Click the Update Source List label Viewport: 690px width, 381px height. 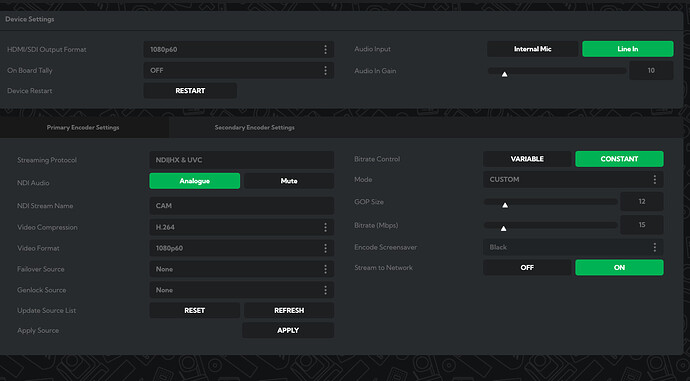coord(47,311)
